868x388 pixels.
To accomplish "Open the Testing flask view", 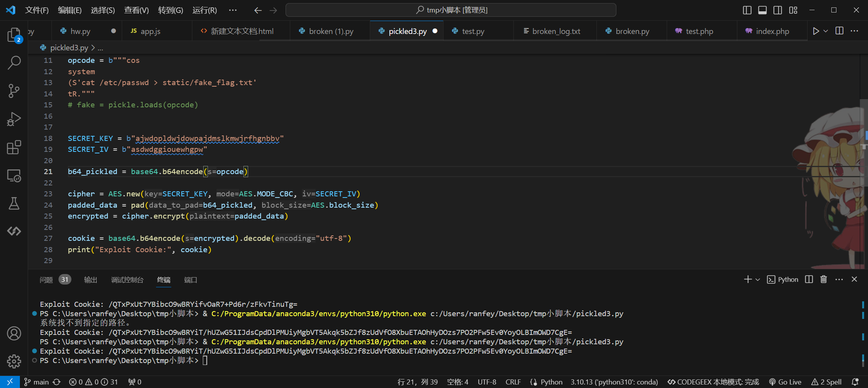I will (x=14, y=203).
